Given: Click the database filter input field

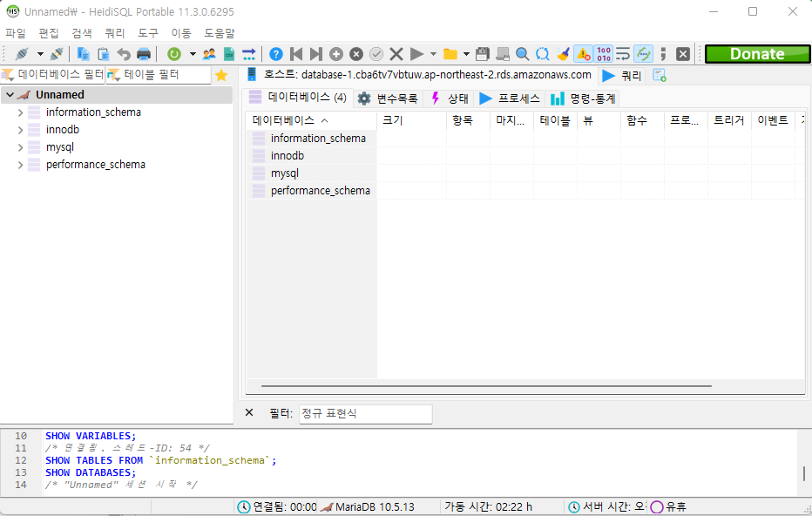Looking at the screenshot, I should tap(59, 75).
